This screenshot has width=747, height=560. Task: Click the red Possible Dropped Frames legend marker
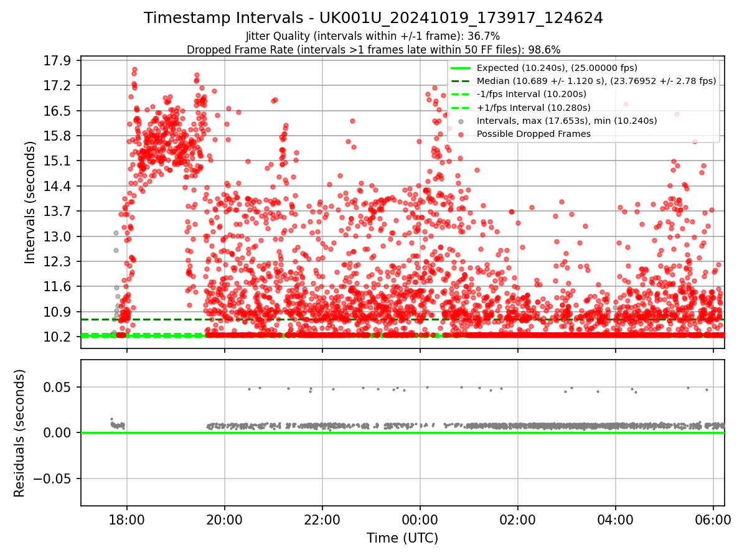tap(461, 134)
